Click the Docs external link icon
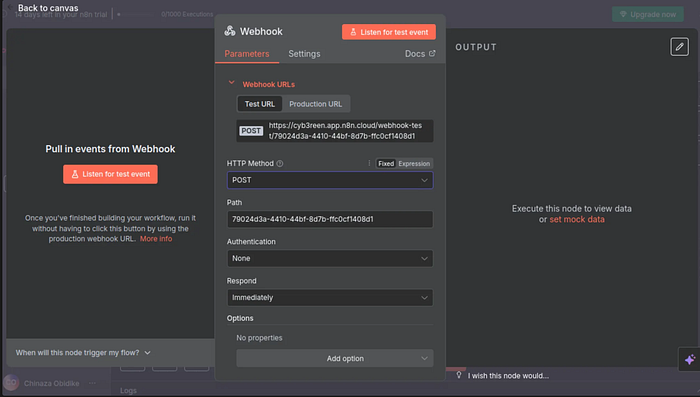This screenshot has width=700, height=397. coord(432,53)
